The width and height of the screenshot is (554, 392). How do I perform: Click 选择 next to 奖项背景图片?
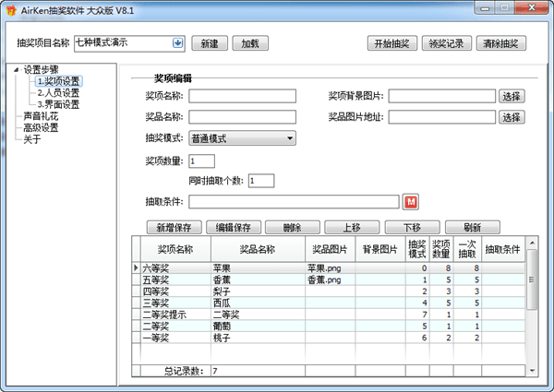pyautogui.click(x=511, y=96)
